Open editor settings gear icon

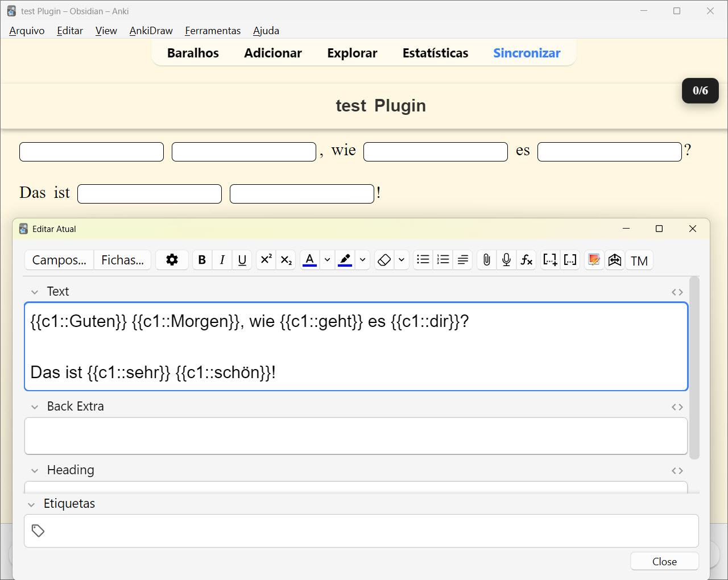tap(172, 260)
